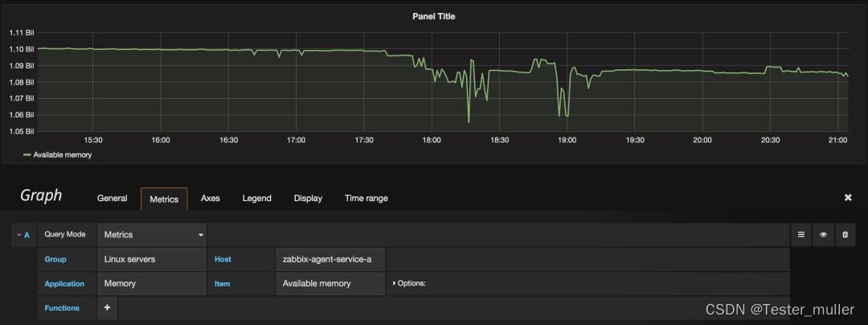Click the Memory application field
The height and width of the screenshot is (325, 868).
tap(152, 283)
